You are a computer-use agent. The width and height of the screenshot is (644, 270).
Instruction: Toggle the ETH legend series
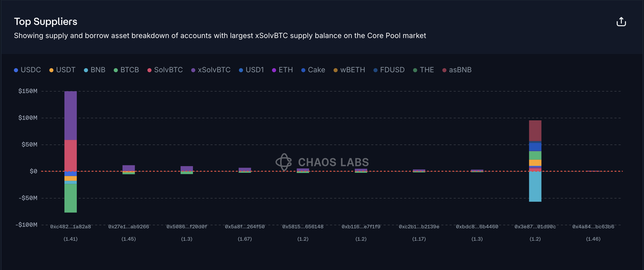coord(282,70)
